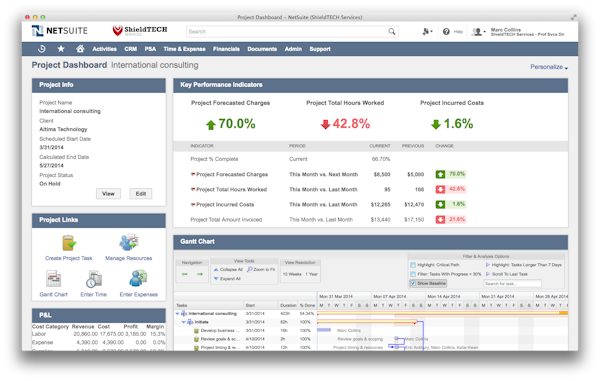Viewport: 600px width, 381px height.
Task: Expand Project Total Hours Worked row marker
Action: pyautogui.click(x=193, y=189)
